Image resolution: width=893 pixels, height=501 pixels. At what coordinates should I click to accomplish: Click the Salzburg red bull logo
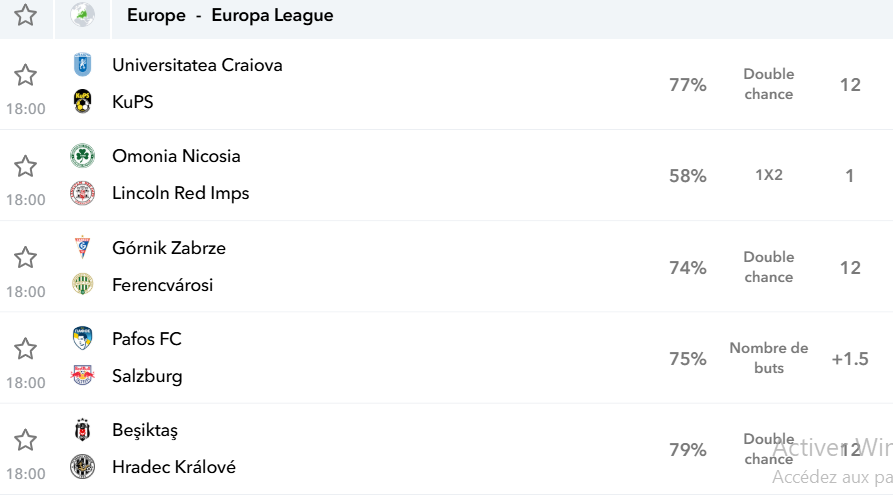tap(83, 375)
